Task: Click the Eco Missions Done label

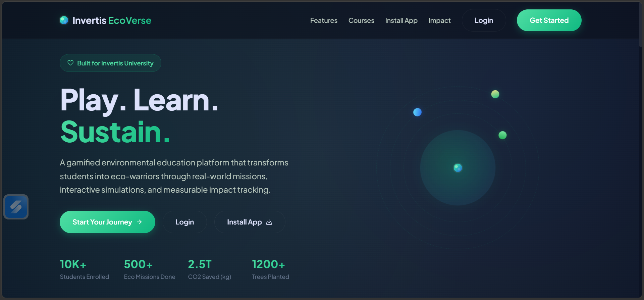Action: click(150, 277)
